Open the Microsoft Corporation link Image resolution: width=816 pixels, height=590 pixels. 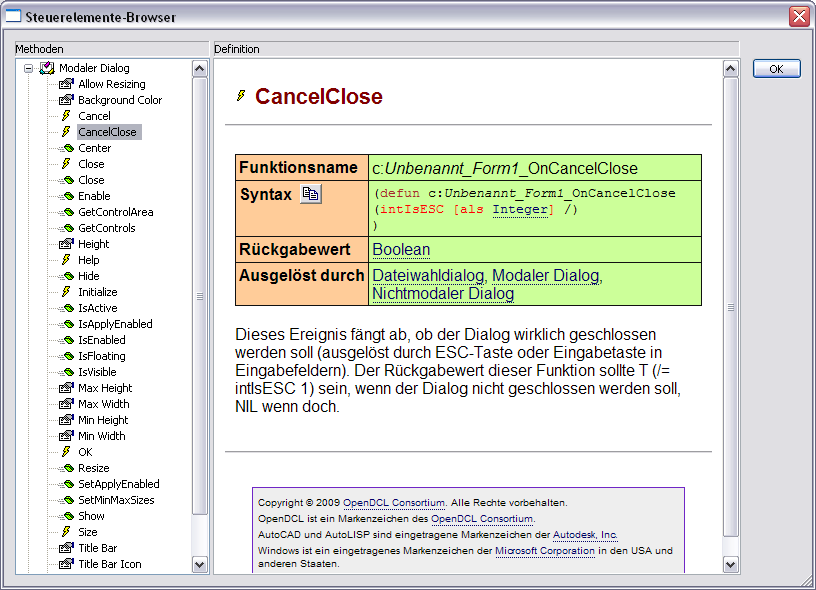pyautogui.click(x=545, y=550)
